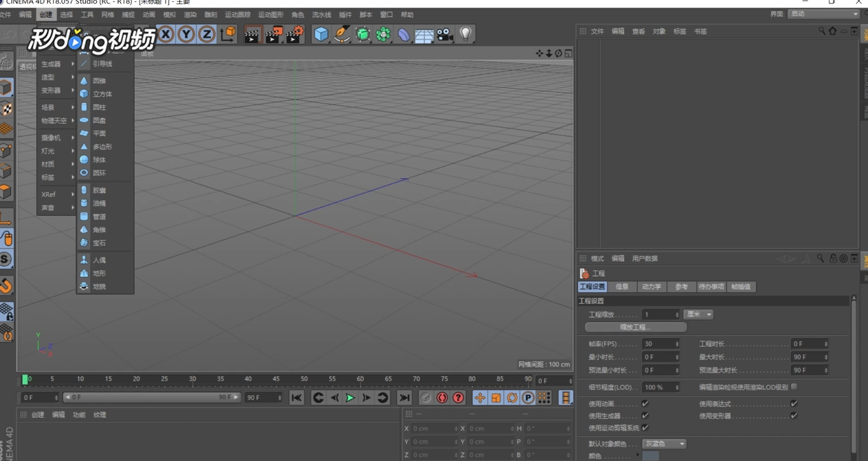Screen dimensions: 868x461
Task: Click the filmstrip timeline icon
Action: click(566, 398)
